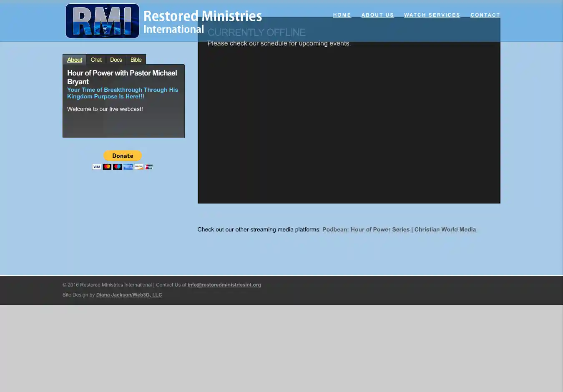Screen dimensions: 563x392
Task: Visit the Christian World Media link
Action: pos(445,229)
